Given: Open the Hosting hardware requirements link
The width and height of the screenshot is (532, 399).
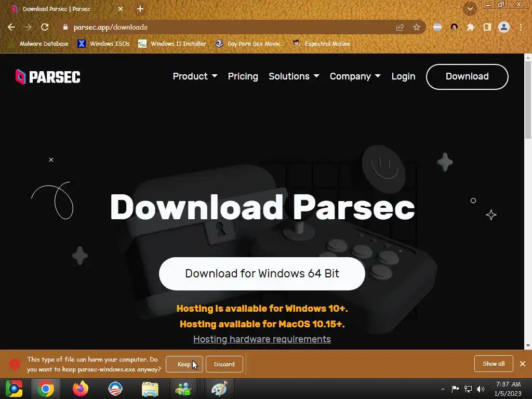Looking at the screenshot, I should (262, 339).
